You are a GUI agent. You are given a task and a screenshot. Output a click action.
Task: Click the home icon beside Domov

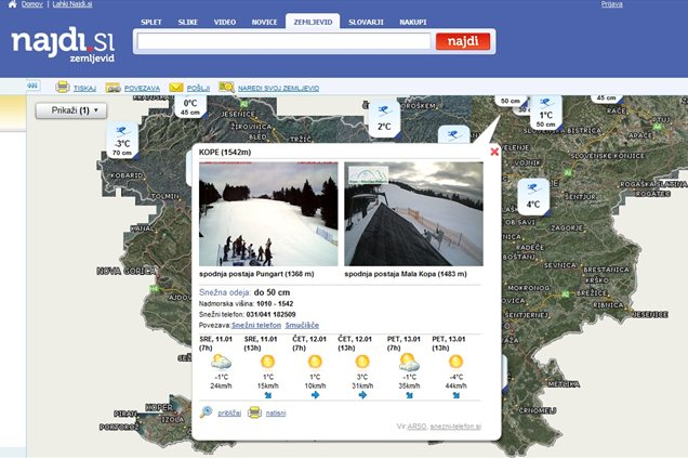click(12, 4)
